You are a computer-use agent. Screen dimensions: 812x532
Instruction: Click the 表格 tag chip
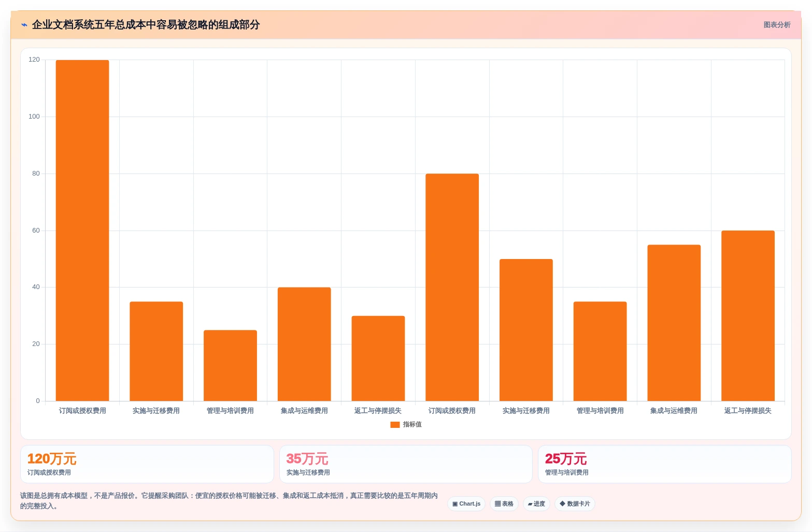504,504
